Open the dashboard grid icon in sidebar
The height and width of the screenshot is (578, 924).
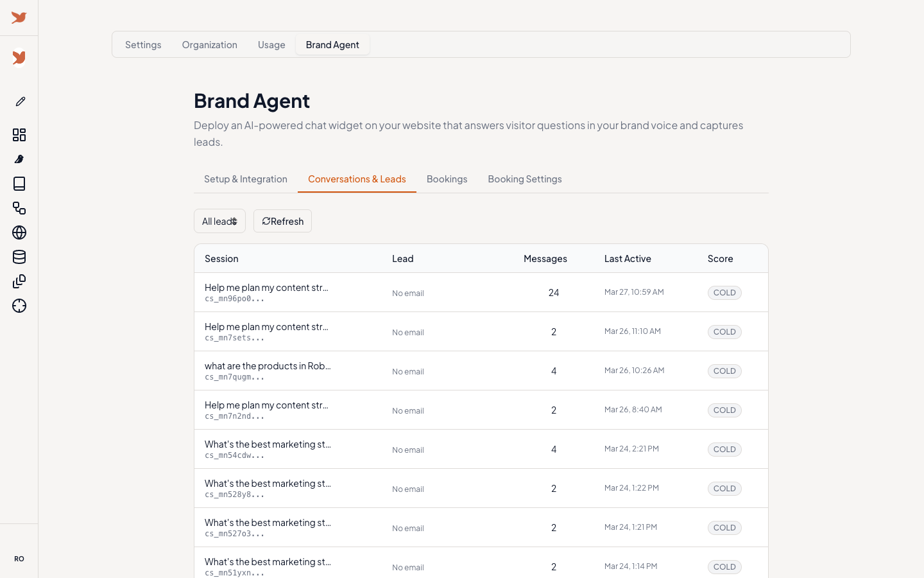[x=19, y=135]
